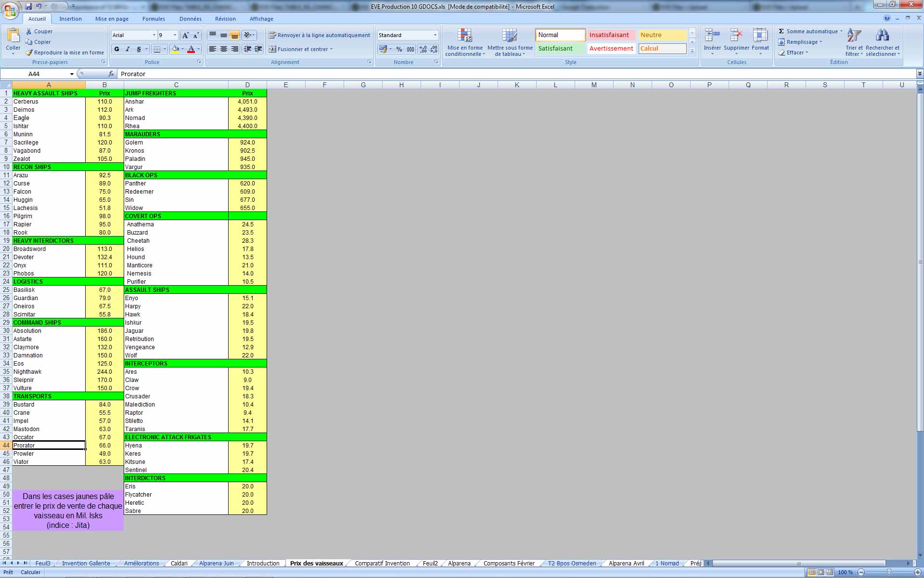Click the yellow fill color bucket
The height and width of the screenshot is (578, 924).
[175, 49]
